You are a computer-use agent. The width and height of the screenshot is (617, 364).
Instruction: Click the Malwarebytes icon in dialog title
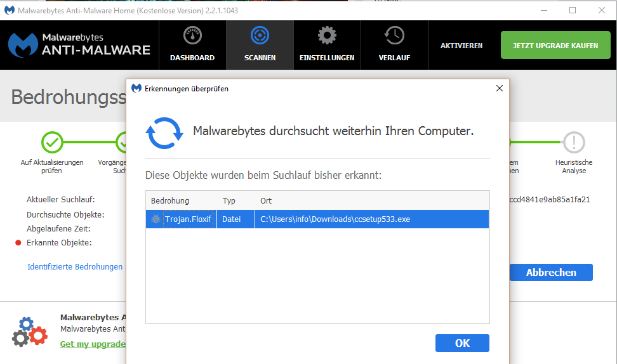click(x=136, y=88)
